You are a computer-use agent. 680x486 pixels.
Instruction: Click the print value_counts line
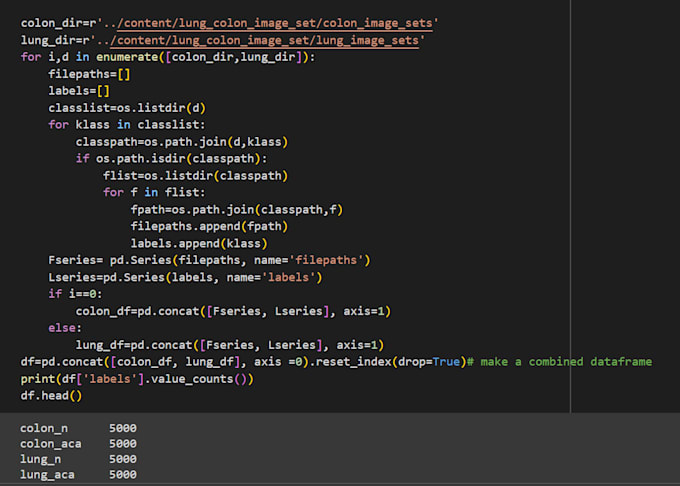137,379
